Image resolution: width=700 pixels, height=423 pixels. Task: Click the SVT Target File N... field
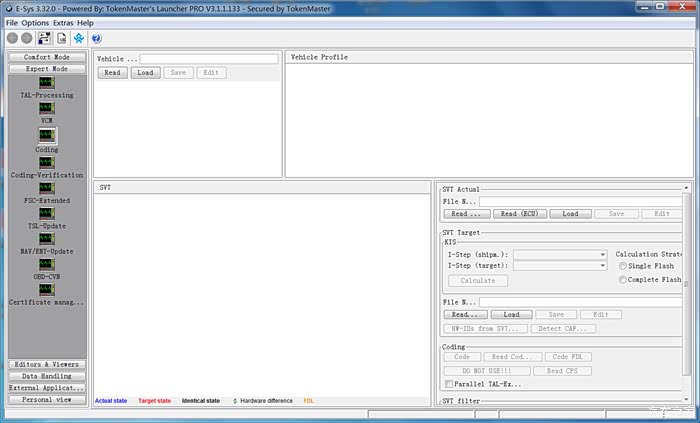pos(580,303)
